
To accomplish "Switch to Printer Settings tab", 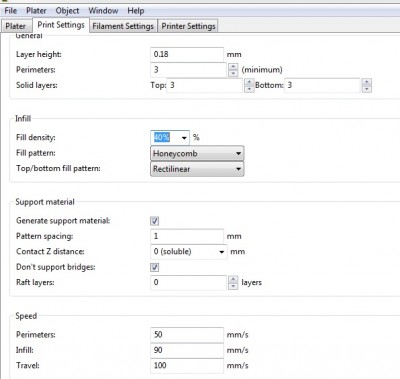I will point(188,26).
